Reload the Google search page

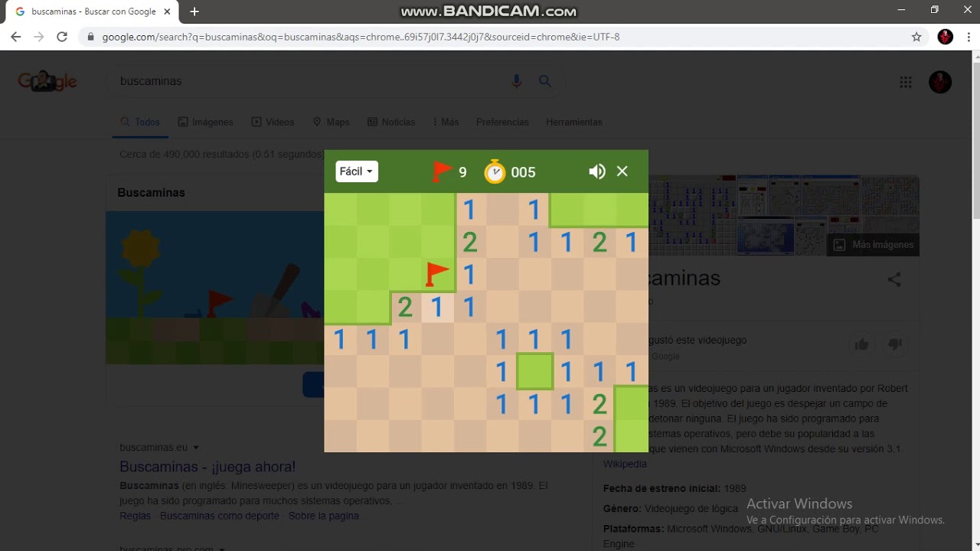(x=62, y=37)
